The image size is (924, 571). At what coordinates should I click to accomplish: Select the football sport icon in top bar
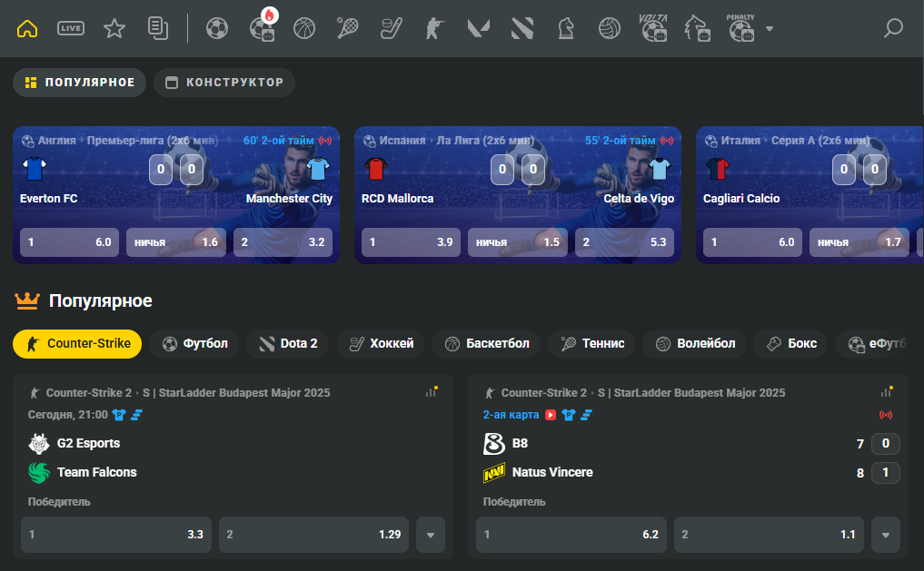pos(217,28)
